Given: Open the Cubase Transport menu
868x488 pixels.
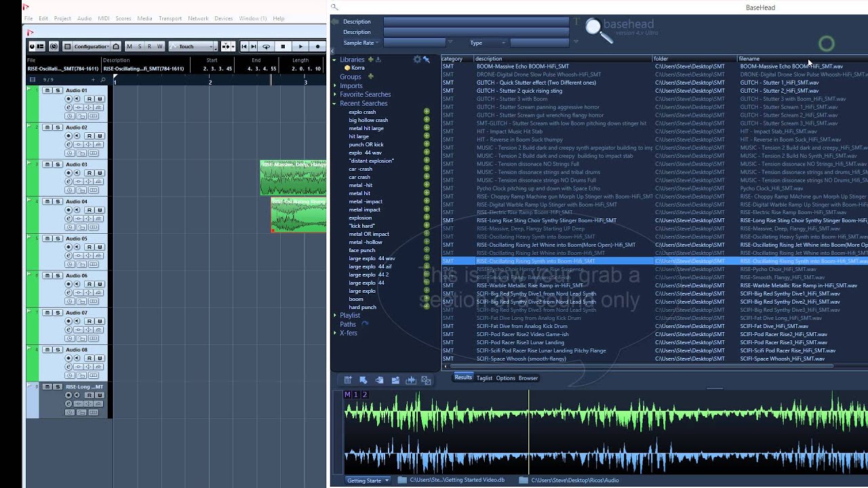Looking at the screenshot, I should [x=170, y=18].
